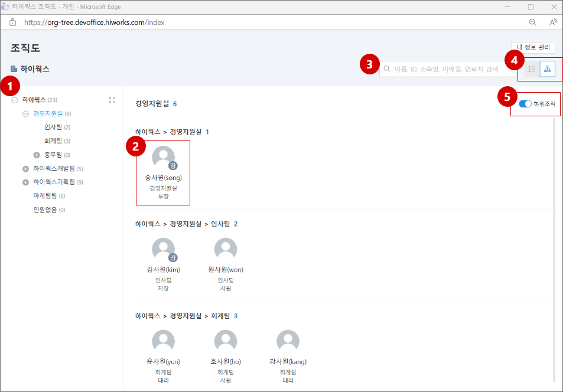This screenshot has height=392, width=563.
Task: Click 김사원(kim) profile avatar
Action: (164, 250)
